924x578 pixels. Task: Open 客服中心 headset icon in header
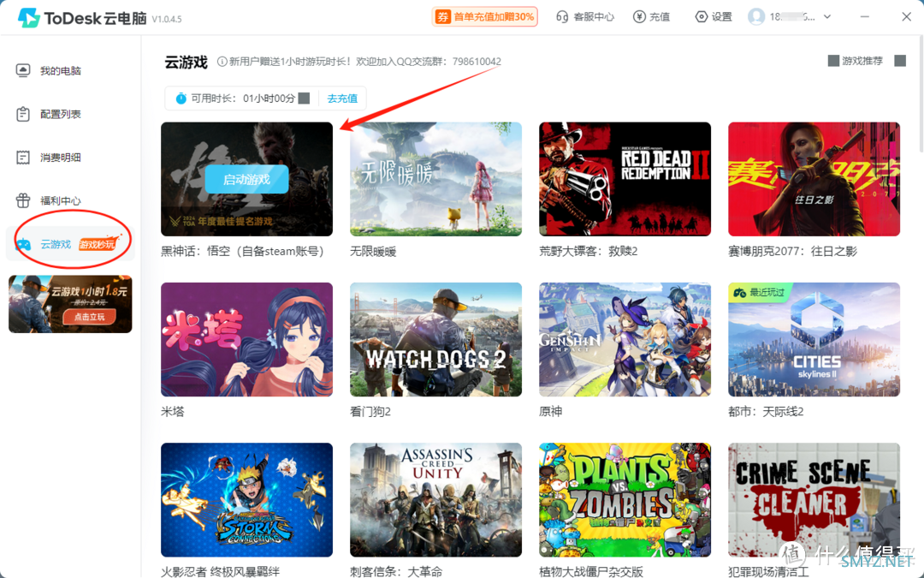coord(562,17)
